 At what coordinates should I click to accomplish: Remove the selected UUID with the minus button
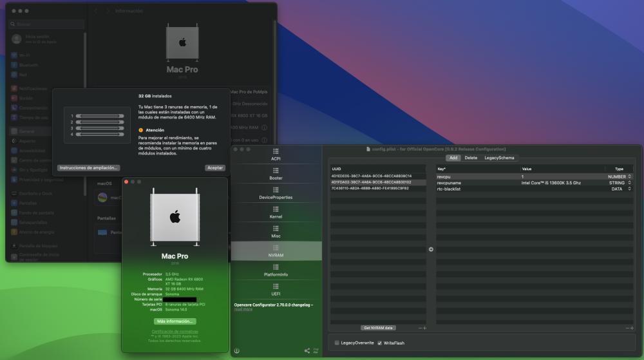coord(420,328)
